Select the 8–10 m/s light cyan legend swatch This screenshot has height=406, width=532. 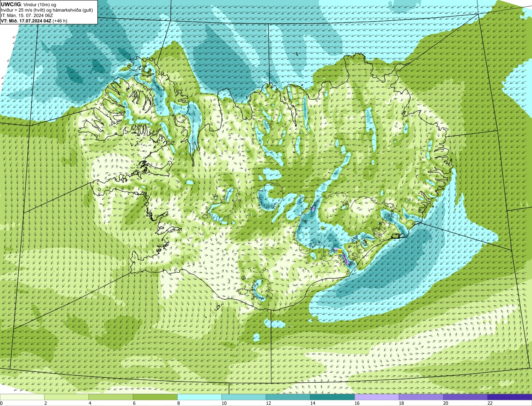(x=199, y=397)
